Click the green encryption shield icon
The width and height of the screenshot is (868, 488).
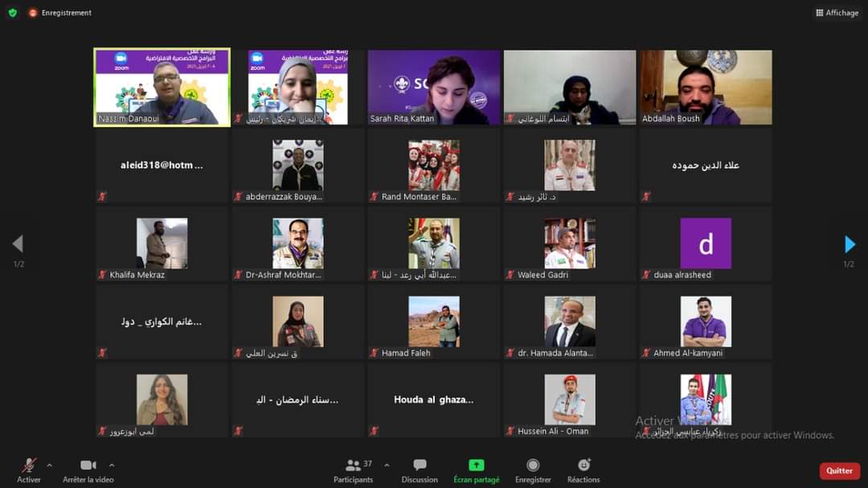point(12,13)
